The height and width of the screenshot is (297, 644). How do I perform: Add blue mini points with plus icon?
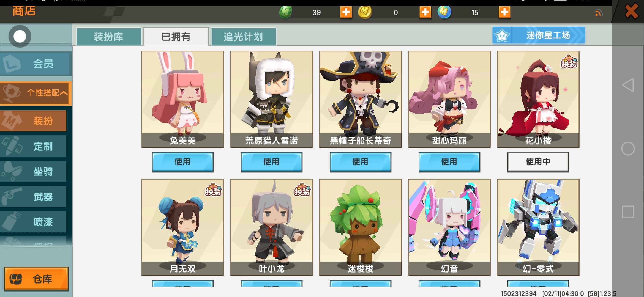(x=504, y=12)
